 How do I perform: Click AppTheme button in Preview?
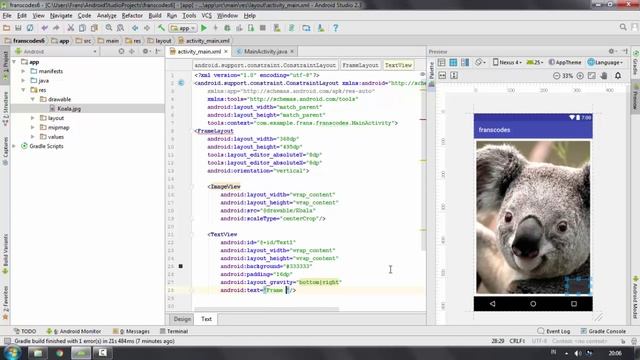(565, 62)
